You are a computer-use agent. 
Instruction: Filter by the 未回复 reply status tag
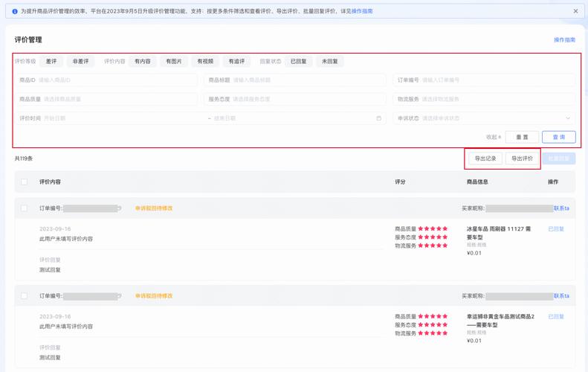[x=329, y=61]
